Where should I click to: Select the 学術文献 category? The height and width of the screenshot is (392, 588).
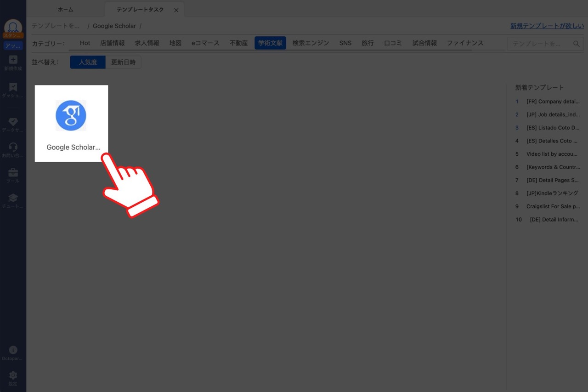click(x=270, y=43)
